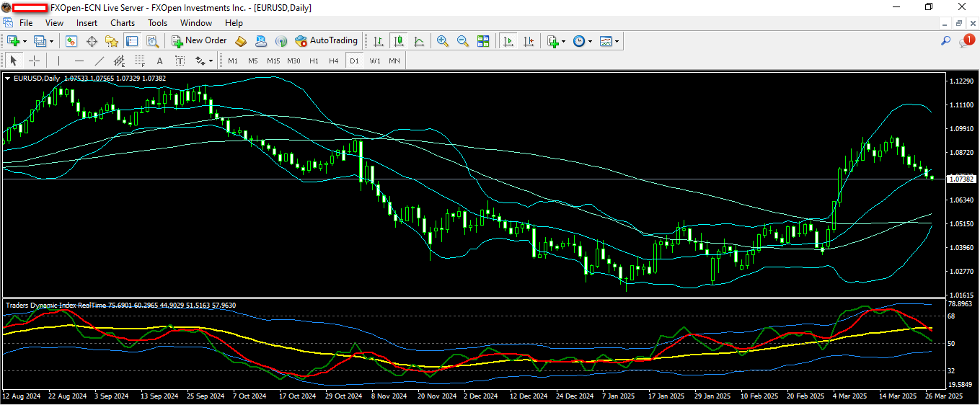
Task: Select the M15 timeframe
Action: pos(273,61)
